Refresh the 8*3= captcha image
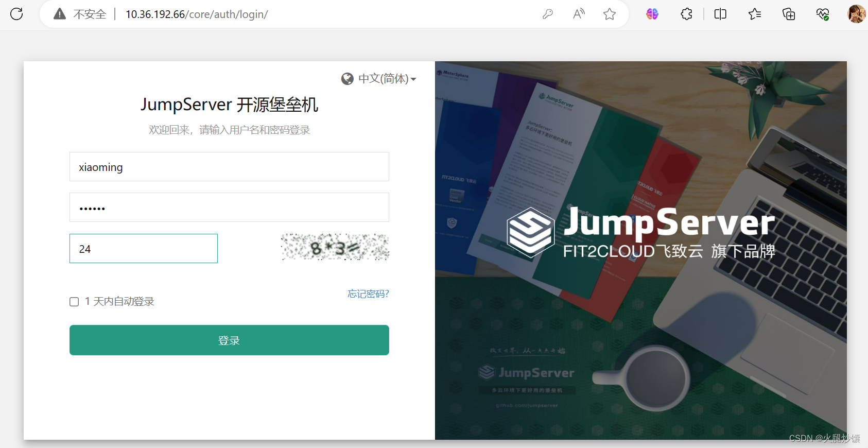Viewport: 868px width, 448px height. tap(335, 247)
